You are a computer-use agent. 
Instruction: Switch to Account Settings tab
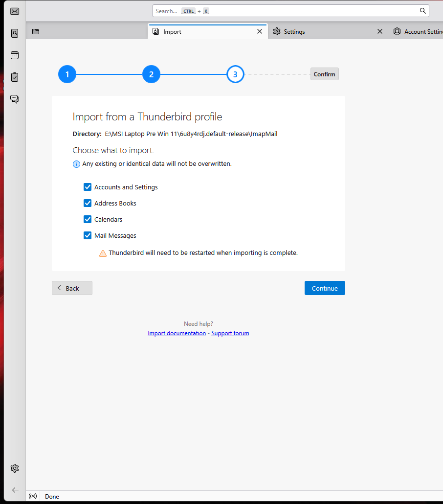[416, 31]
